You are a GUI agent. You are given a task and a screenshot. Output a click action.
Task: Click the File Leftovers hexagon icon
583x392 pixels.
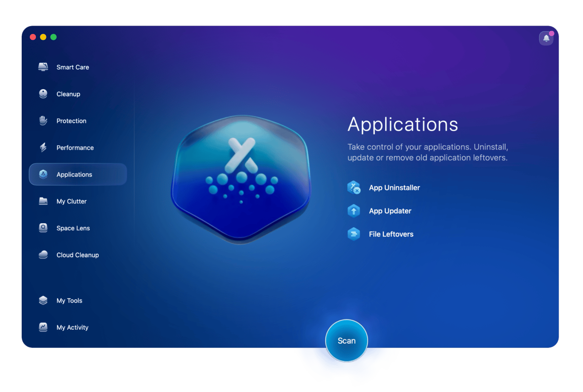[354, 234]
